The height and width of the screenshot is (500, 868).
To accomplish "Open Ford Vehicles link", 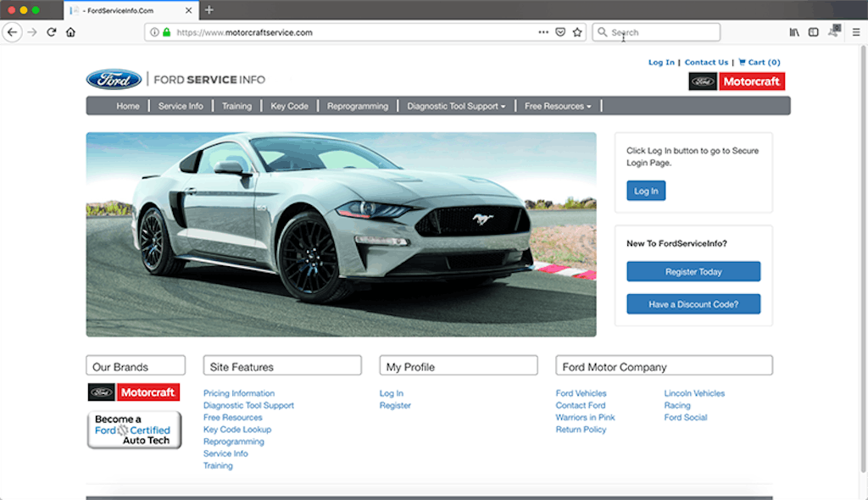I will point(581,393).
